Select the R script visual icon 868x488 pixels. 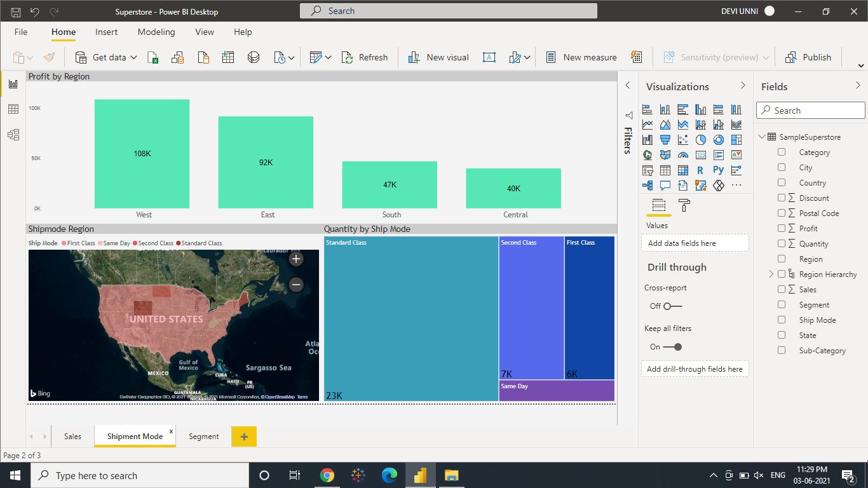click(x=700, y=170)
